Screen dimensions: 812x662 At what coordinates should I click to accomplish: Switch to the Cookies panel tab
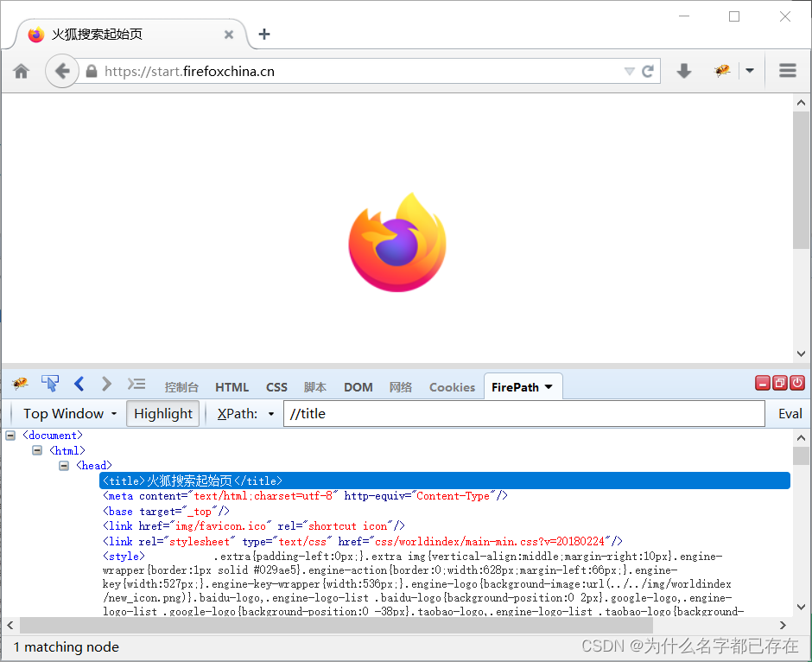452,387
